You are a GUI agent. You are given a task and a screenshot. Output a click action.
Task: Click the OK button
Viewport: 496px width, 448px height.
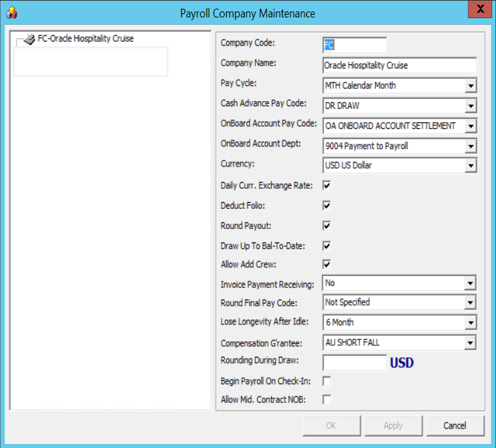point(332,426)
